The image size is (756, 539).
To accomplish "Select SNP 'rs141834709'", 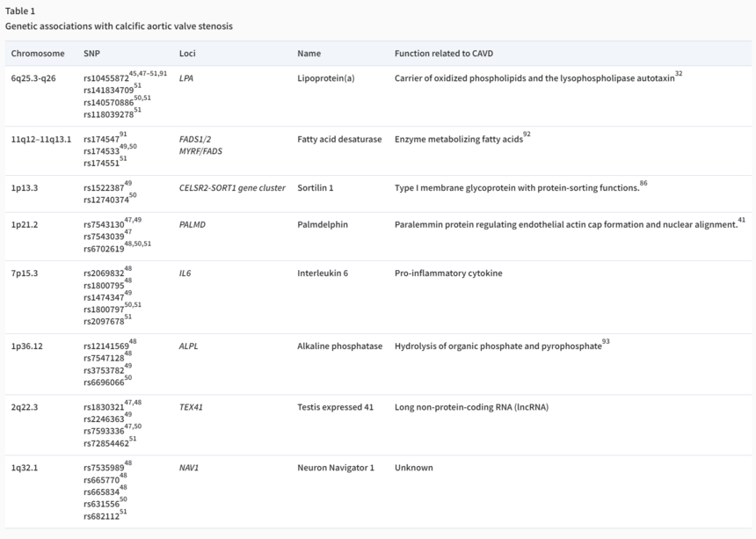I will coord(108,91).
